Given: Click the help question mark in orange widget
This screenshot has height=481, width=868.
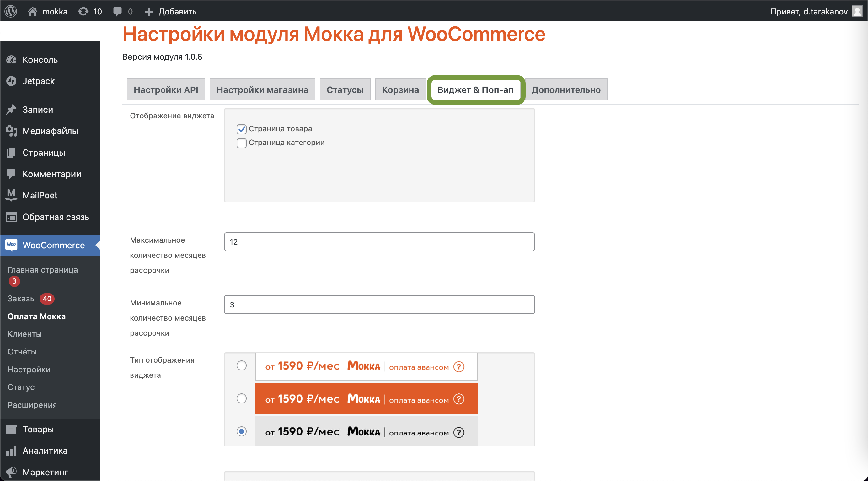Looking at the screenshot, I should [459, 399].
